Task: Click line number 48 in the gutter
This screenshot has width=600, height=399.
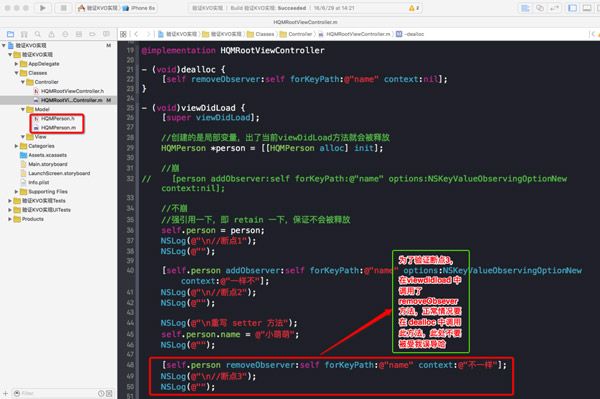Action: pyautogui.click(x=130, y=365)
